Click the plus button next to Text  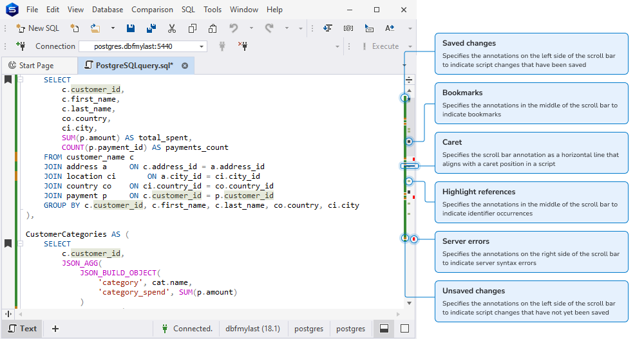coord(55,329)
